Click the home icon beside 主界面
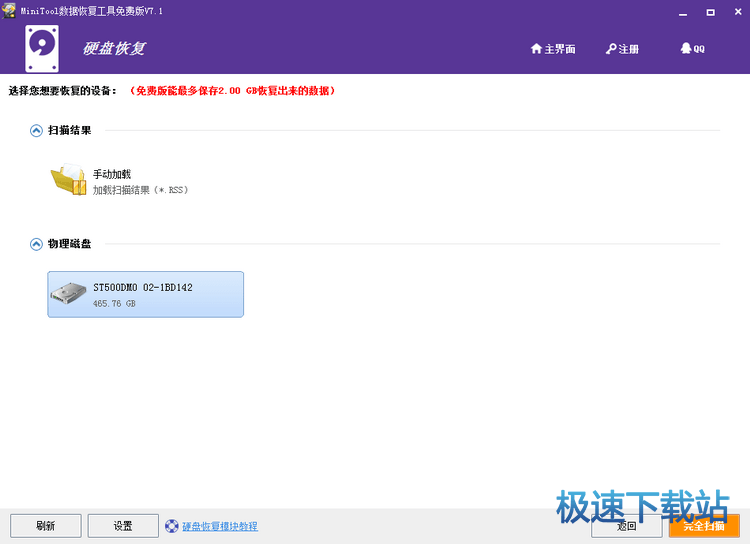The height and width of the screenshot is (544, 750). click(536, 48)
